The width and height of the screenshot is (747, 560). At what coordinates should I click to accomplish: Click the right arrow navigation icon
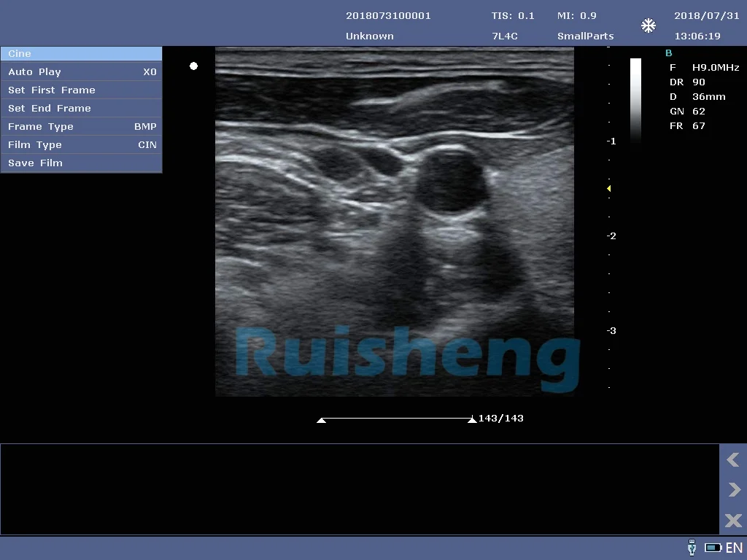(x=732, y=490)
